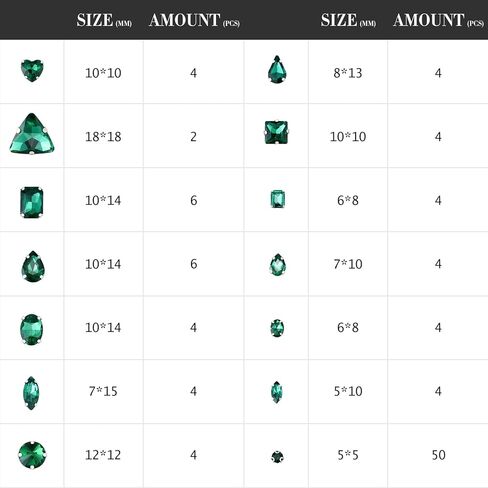Select the 10*14 teardrop gem image

33,266
